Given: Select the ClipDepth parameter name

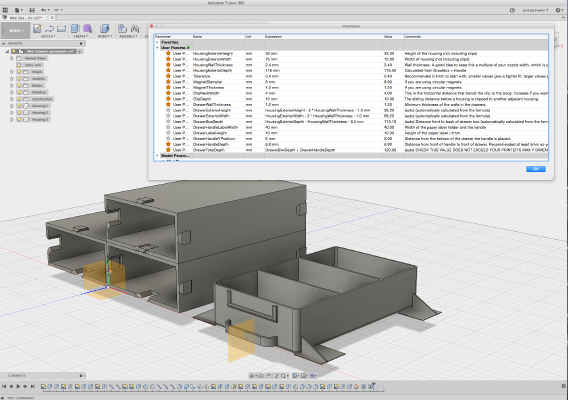Looking at the screenshot, I should [x=202, y=99].
